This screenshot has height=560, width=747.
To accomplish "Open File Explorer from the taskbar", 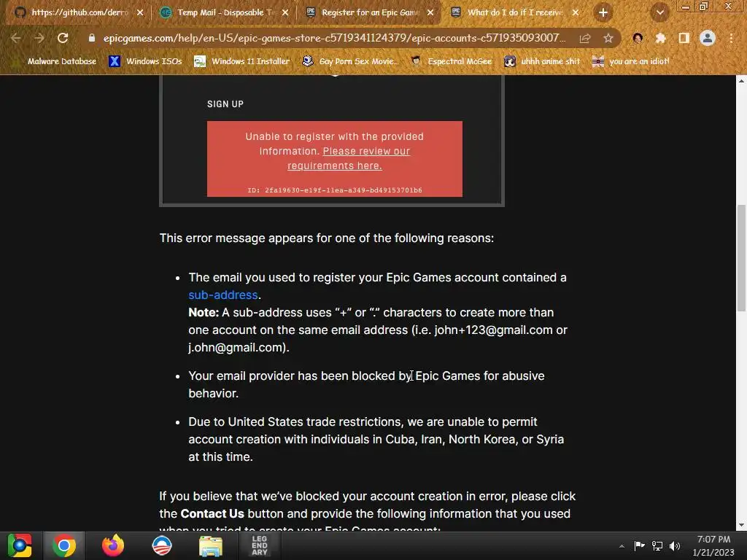I will point(211,546).
